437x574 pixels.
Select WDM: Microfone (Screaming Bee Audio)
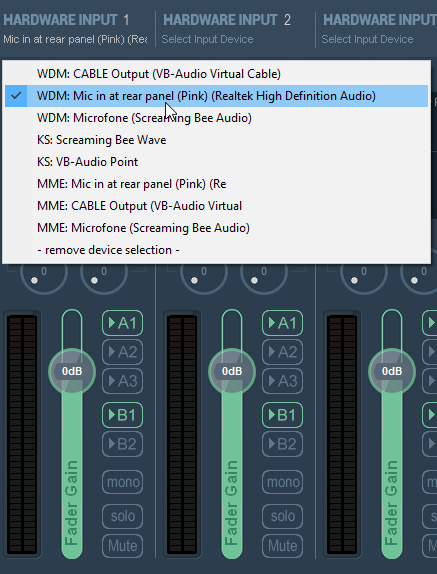(x=216, y=118)
